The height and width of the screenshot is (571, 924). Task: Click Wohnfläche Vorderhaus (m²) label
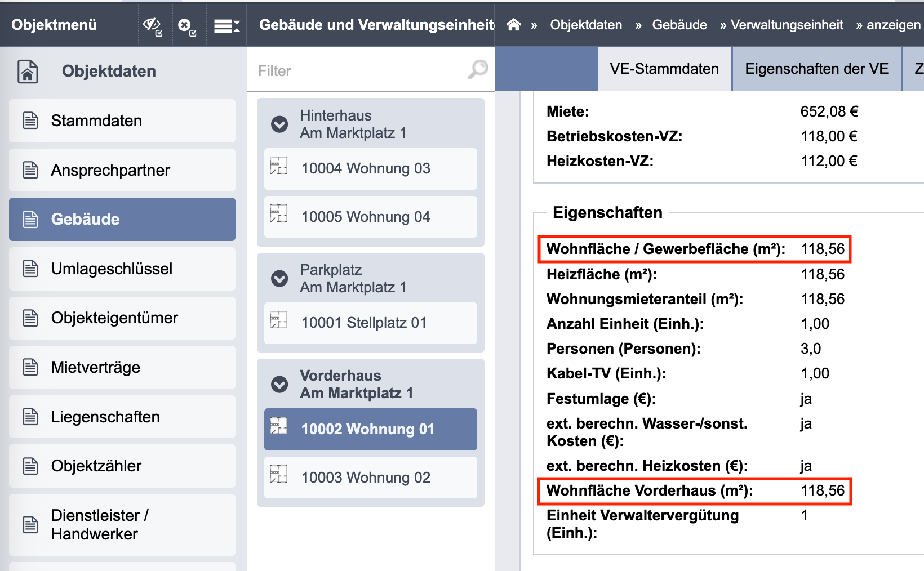[650, 490]
